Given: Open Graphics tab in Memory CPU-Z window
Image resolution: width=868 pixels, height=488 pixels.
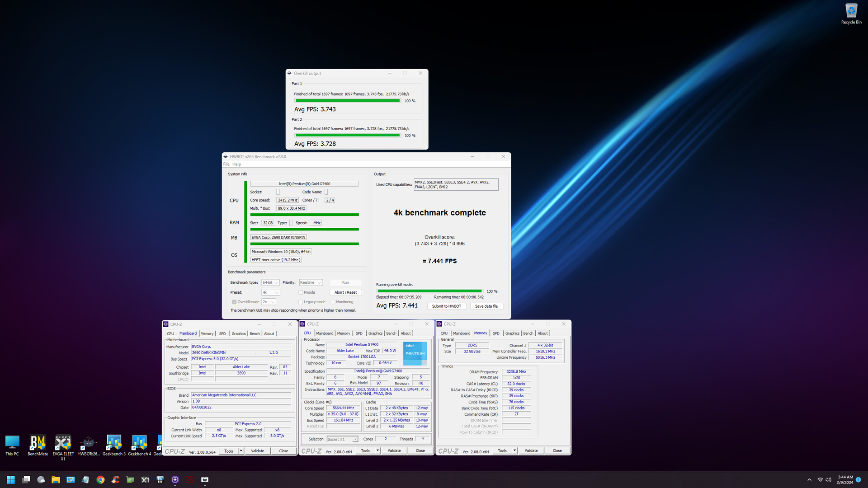Looking at the screenshot, I should tap(512, 333).
